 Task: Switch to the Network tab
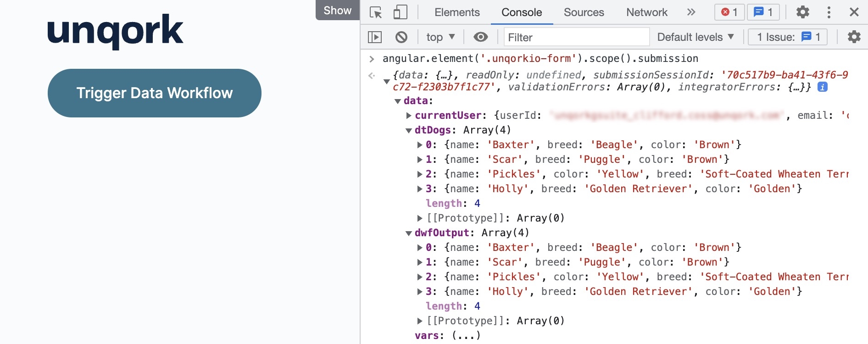646,12
